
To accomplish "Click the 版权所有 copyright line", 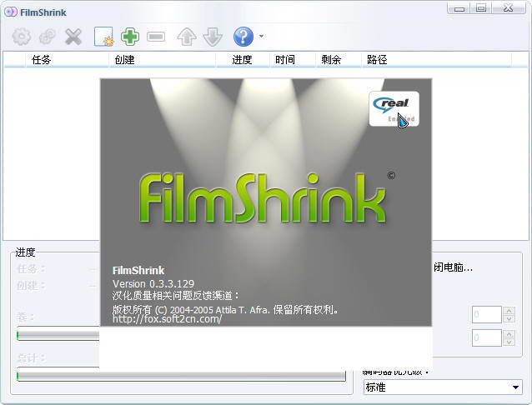I will (225, 309).
